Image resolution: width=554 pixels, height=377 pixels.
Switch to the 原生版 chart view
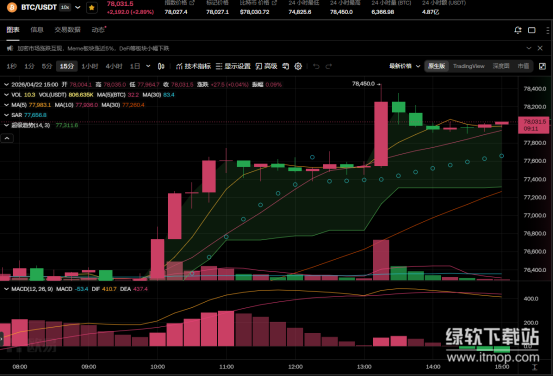click(x=437, y=66)
